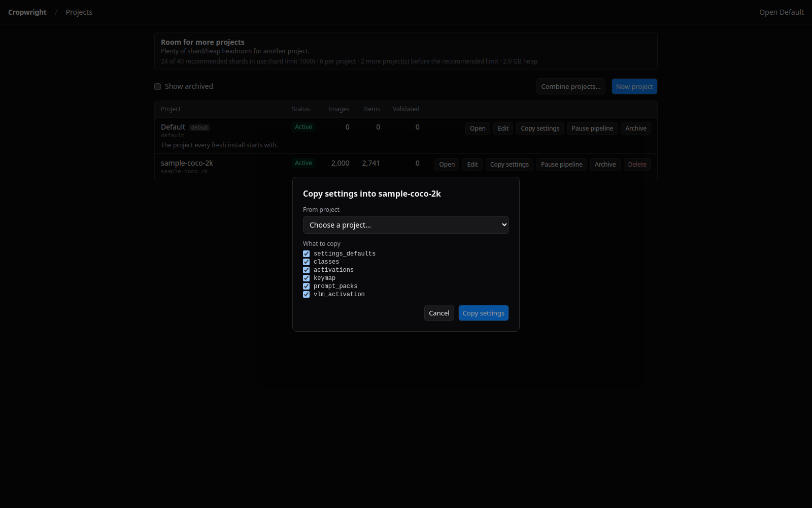
Task: Uncheck the classes checkbox
Action: pyautogui.click(x=306, y=262)
